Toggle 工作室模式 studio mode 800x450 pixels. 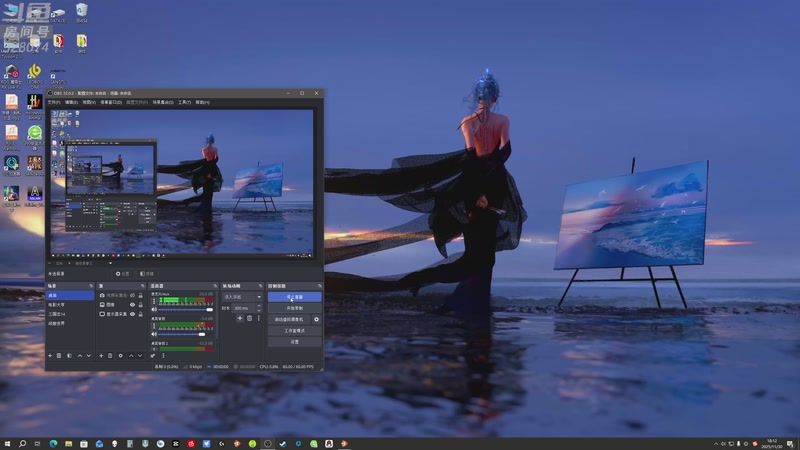tap(294, 331)
